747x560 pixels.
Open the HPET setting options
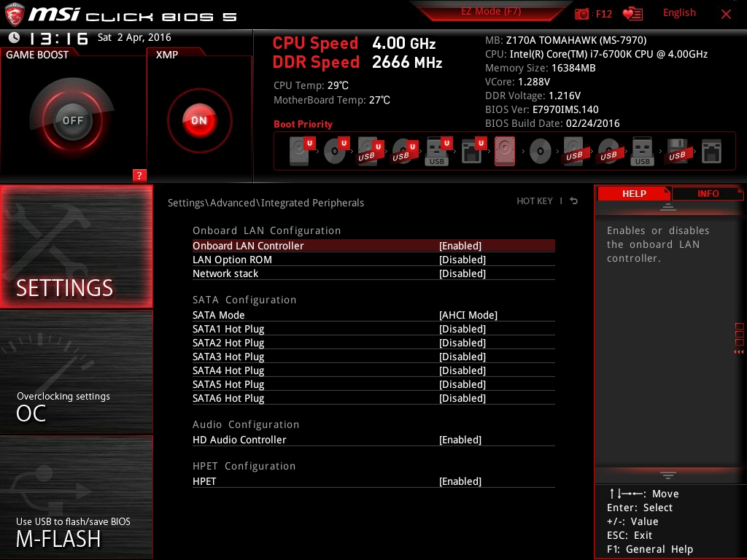(373, 481)
